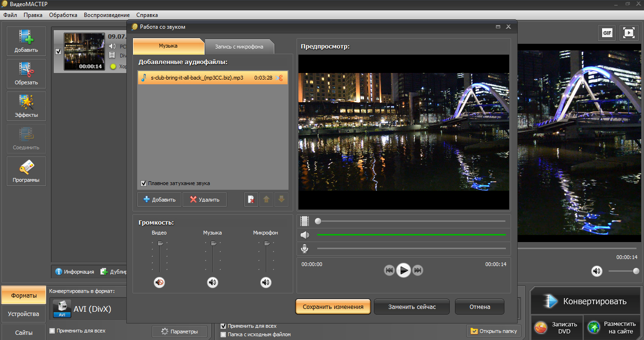Click Сохранить изменения button
Screen dimensions: 644x340
[333, 307]
